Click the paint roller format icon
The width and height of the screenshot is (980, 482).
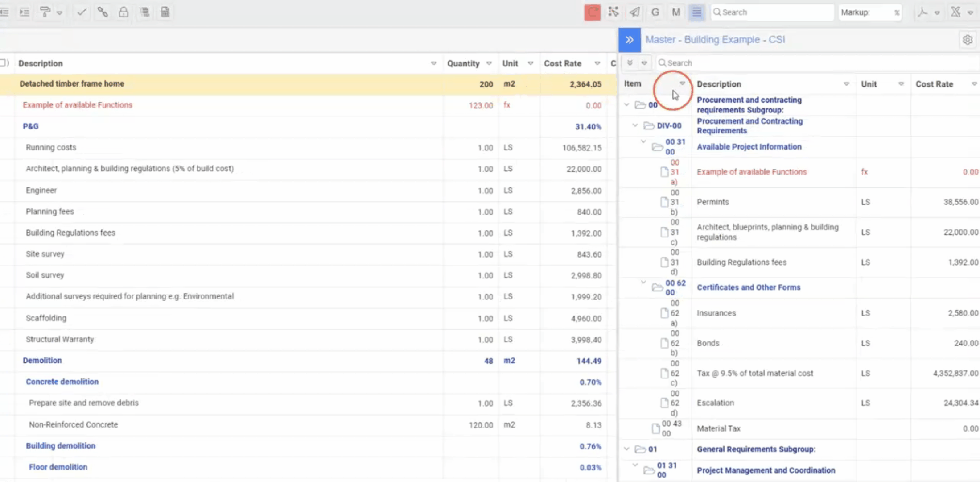pyautogui.click(x=45, y=12)
